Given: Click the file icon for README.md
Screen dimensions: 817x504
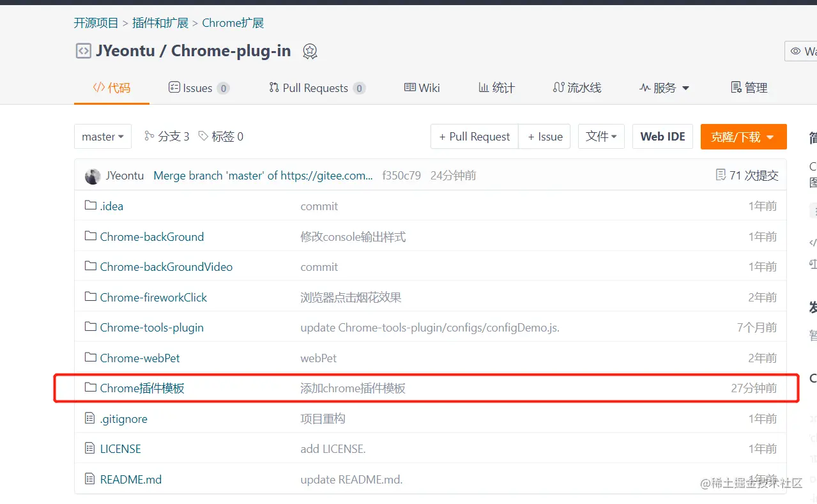Looking at the screenshot, I should 90,479.
